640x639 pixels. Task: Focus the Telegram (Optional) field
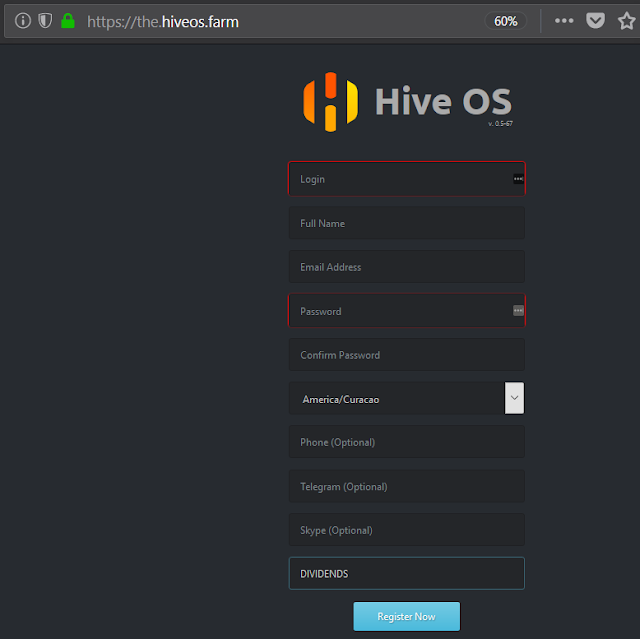(x=407, y=486)
